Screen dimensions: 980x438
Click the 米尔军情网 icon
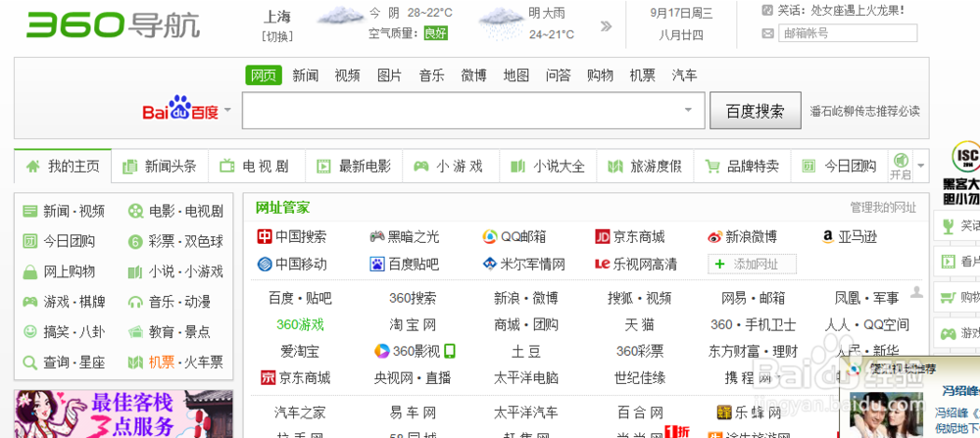[x=490, y=264]
